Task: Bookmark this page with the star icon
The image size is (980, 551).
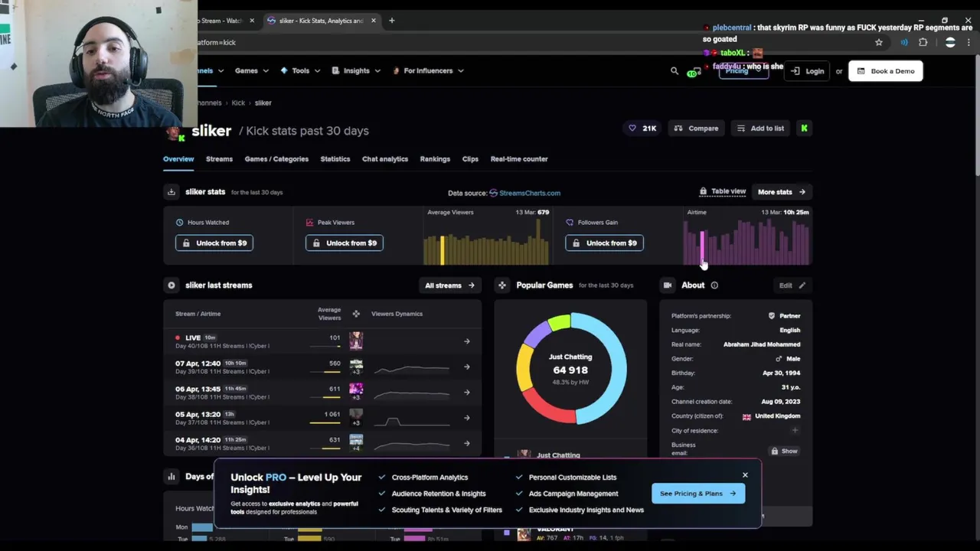Action: tap(879, 43)
